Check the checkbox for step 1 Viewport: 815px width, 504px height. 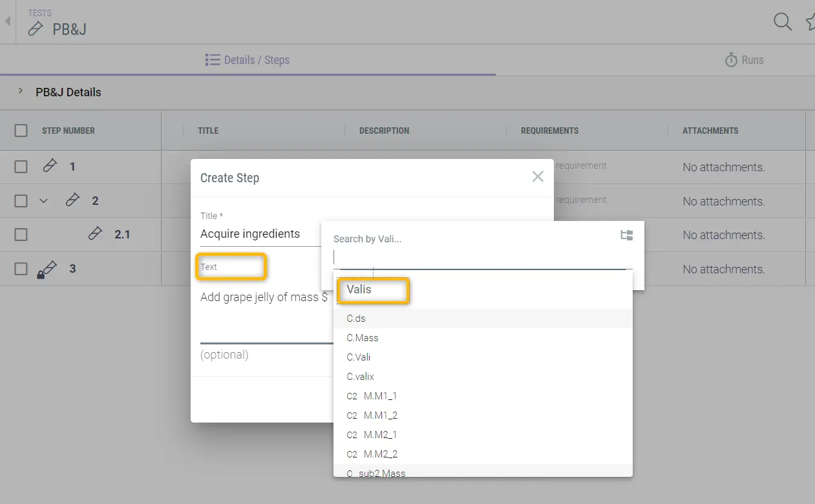[x=21, y=167]
